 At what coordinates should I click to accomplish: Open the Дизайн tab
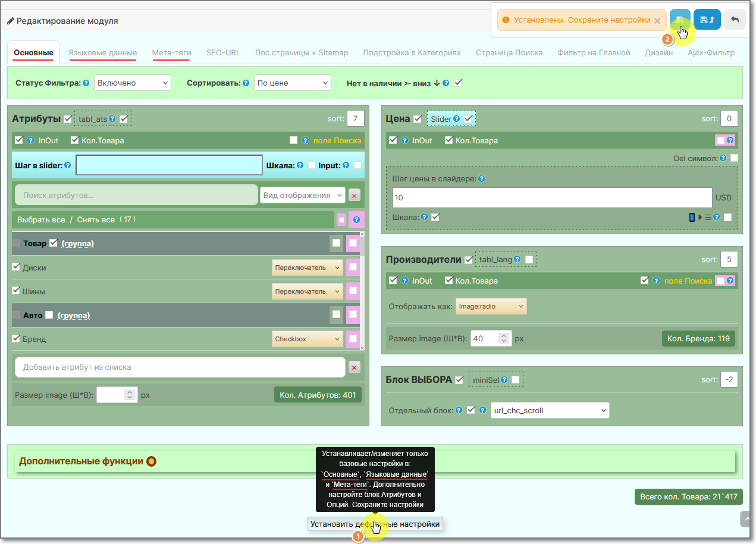click(x=659, y=52)
